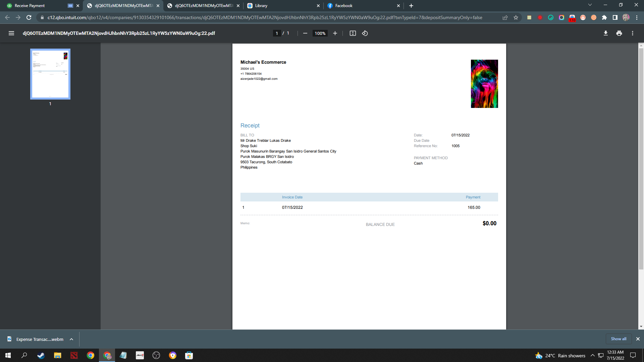Image resolution: width=644 pixels, height=362 pixels.
Task: Open the tab search dropdown arrow
Action: click(590, 5)
